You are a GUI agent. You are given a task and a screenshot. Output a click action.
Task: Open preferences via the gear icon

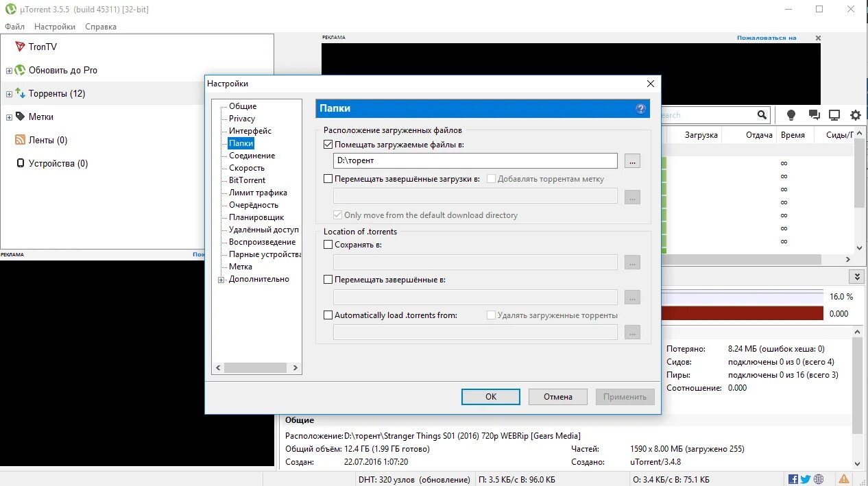pyautogui.click(x=856, y=115)
